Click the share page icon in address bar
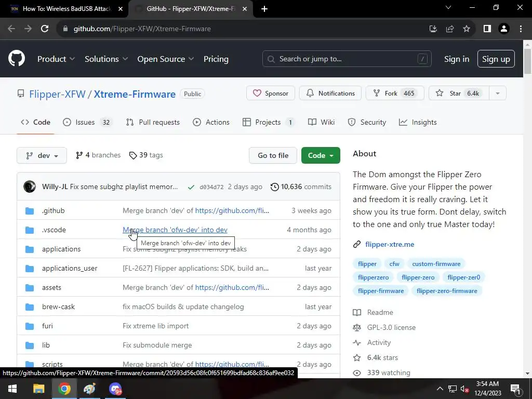This screenshot has width=532, height=399. coord(450,29)
